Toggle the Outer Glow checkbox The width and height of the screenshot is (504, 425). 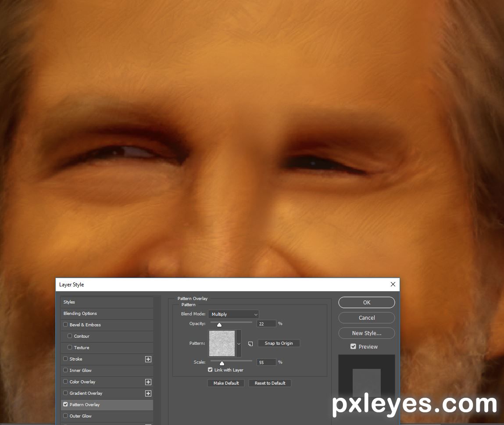pyautogui.click(x=65, y=416)
